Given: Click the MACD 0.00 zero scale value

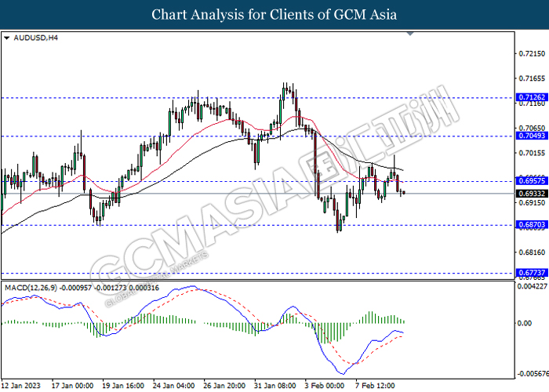Looking at the screenshot, I should click(525, 323).
